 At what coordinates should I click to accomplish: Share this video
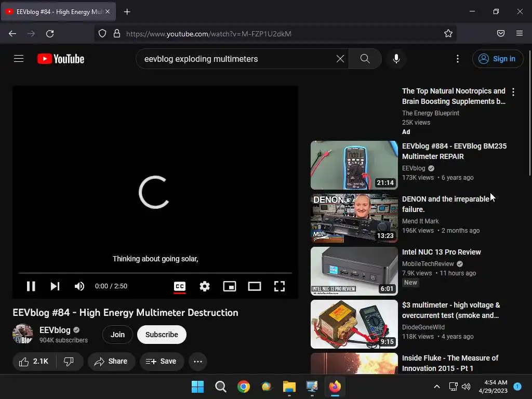111,362
